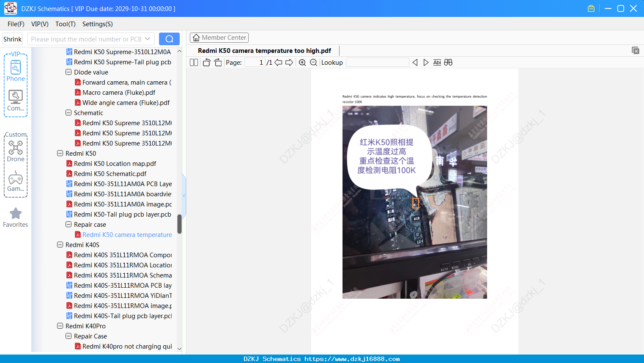This screenshot has height=363, width=644.
Task: Collapse the Redmi K40S tree node
Action: pos(60,245)
